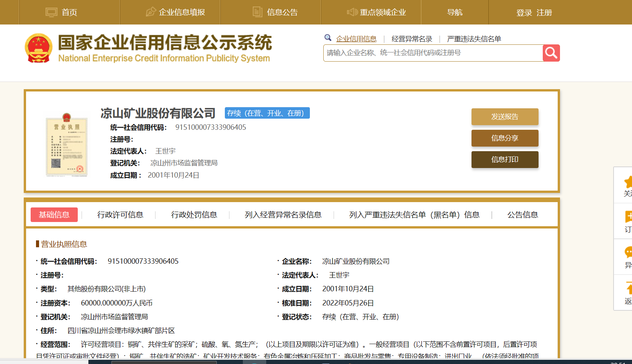Open 导航 menu item
632x364 pixels.
coord(455,12)
